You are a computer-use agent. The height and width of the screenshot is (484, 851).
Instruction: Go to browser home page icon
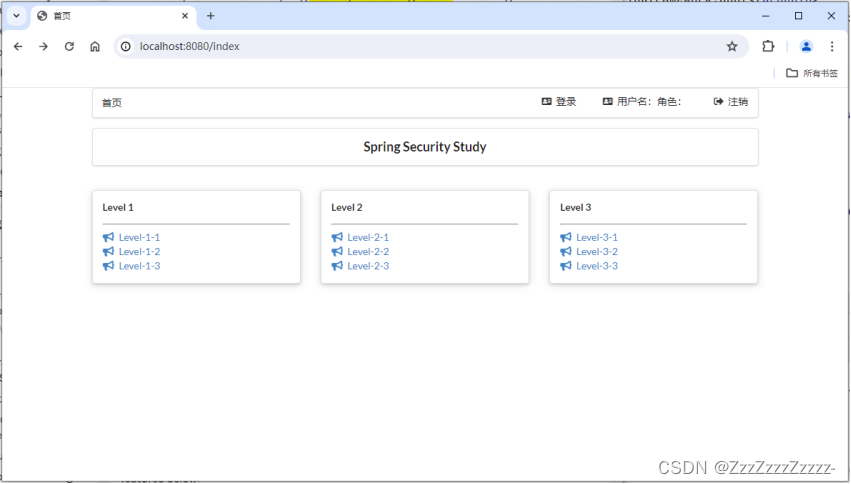(x=95, y=47)
